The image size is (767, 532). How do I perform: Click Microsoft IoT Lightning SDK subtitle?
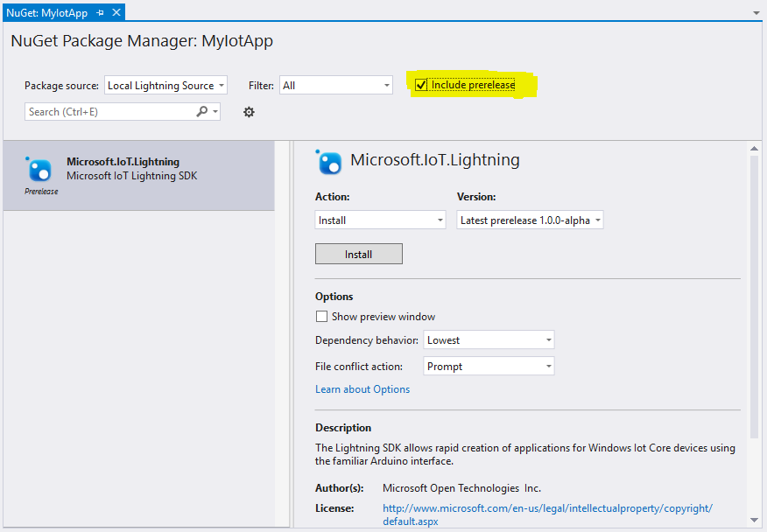point(132,176)
